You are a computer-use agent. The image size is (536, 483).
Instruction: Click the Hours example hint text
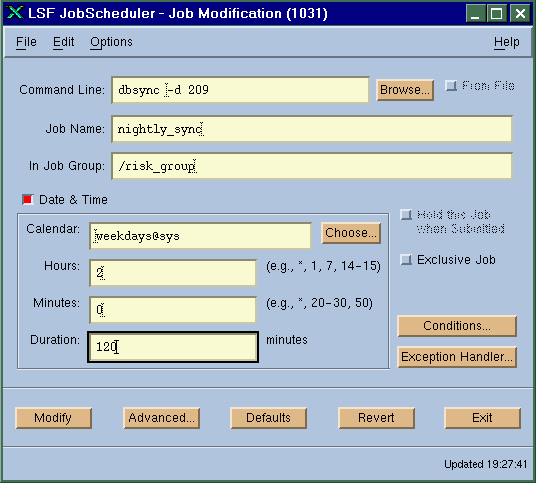323,266
